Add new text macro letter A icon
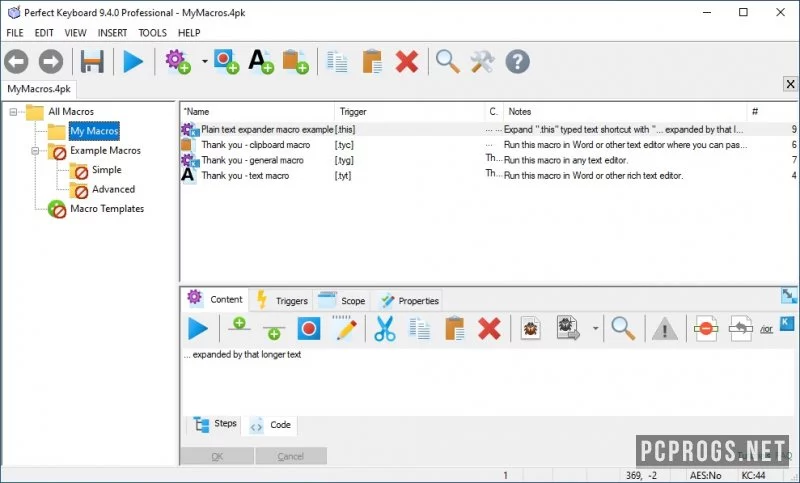 click(x=261, y=62)
